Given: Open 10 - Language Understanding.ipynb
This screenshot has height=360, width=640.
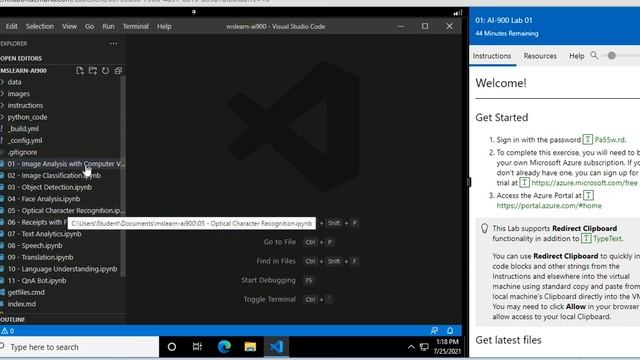Looking at the screenshot, I should (x=62, y=269).
